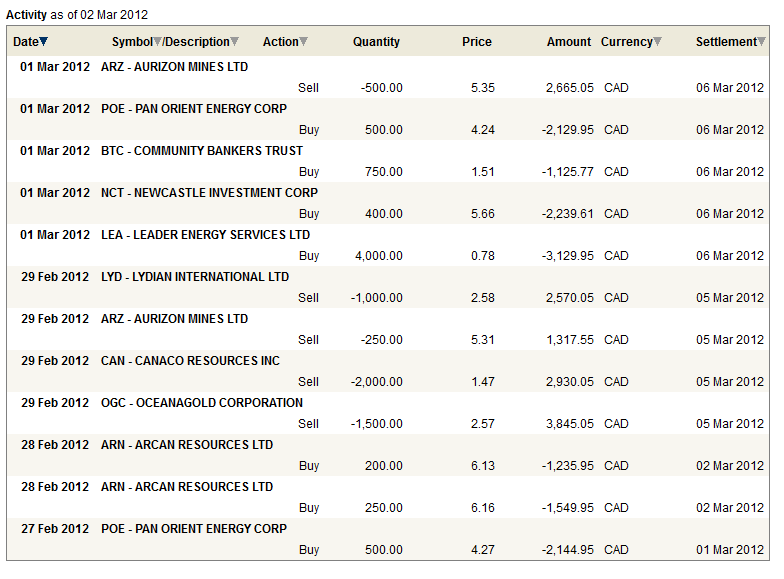The width and height of the screenshot is (784, 579).
Task: Sort by Symbol using its arrow icon
Action: tap(157, 42)
